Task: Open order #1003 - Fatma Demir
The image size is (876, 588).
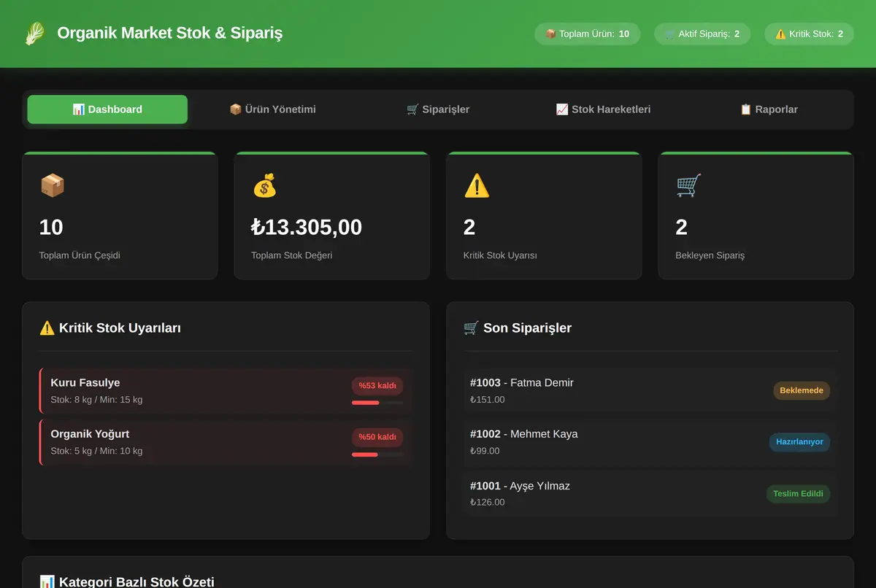Action: click(x=650, y=390)
